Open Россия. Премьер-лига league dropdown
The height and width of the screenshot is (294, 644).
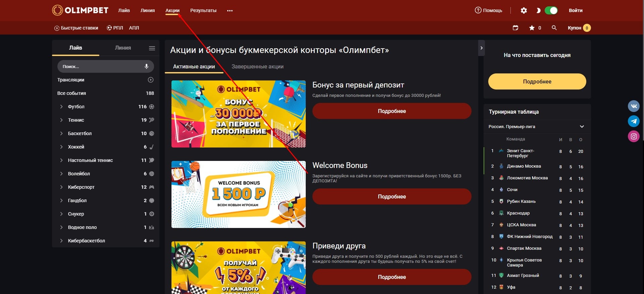pos(537,126)
